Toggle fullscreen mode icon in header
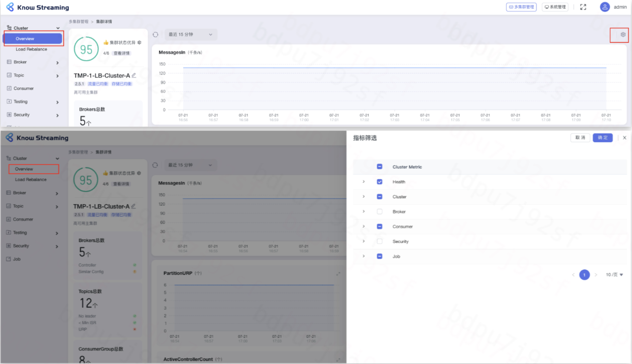The height and width of the screenshot is (364, 632). coord(583,7)
